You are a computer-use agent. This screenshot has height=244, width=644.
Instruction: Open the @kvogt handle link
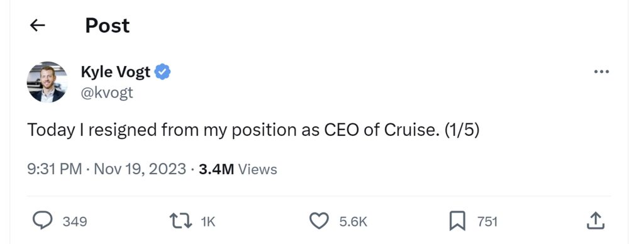[x=107, y=92]
